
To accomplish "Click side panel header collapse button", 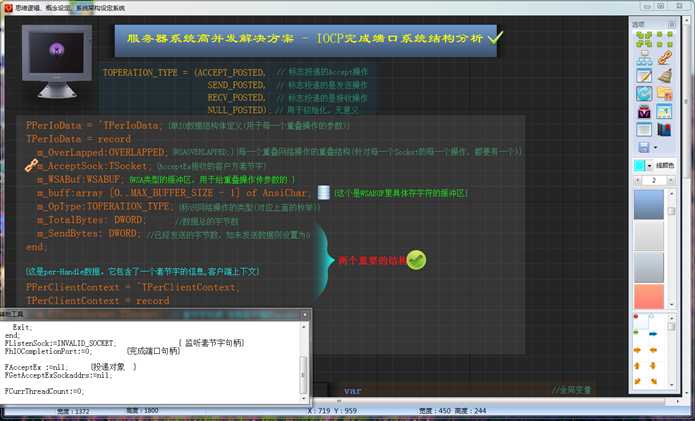I will [x=672, y=24].
